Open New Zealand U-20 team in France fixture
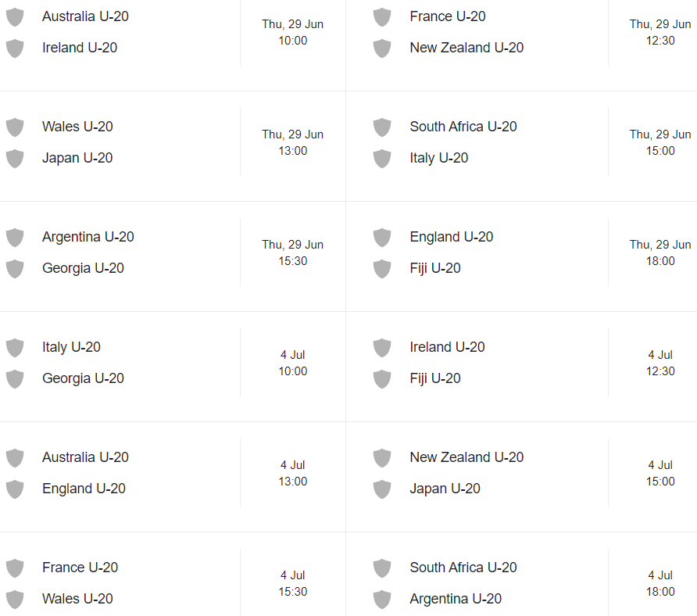 [x=466, y=48]
